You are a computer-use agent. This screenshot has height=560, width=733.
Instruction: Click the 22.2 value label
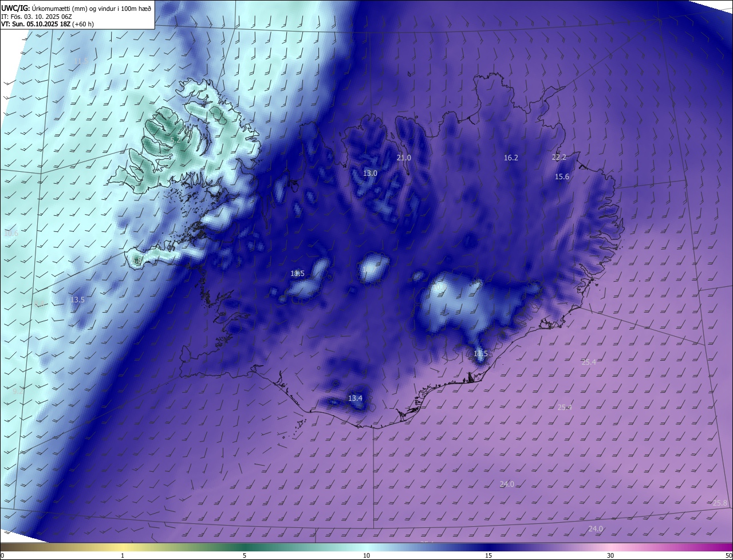pyautogui.click(x=559, y=157)
